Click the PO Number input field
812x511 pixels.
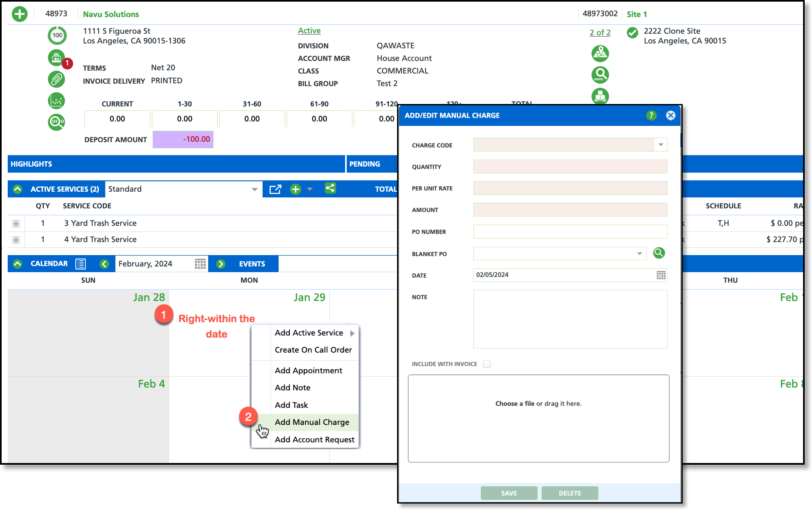(x=570, y=232)
